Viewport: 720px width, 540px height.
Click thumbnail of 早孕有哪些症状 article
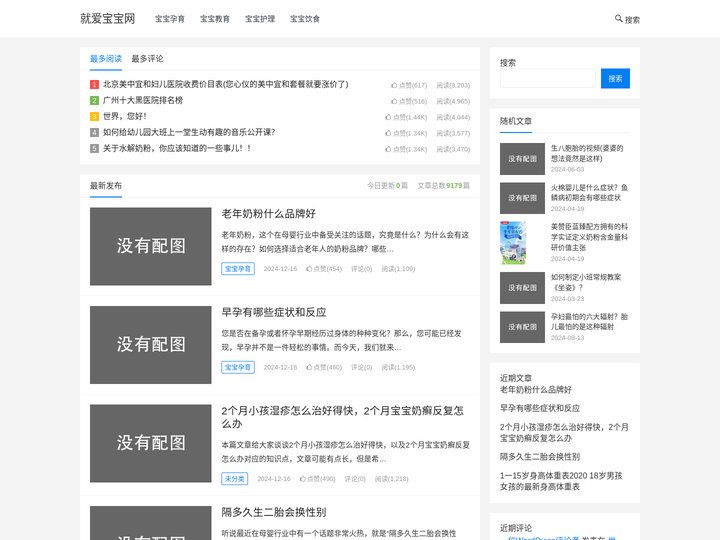tap(151, 345)
